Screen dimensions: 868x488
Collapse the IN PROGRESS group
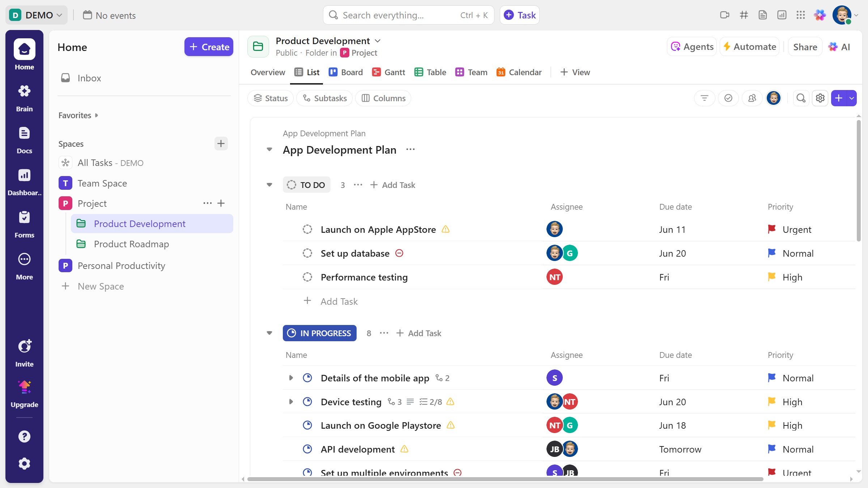pyautogui.click(x=269, y=333)
